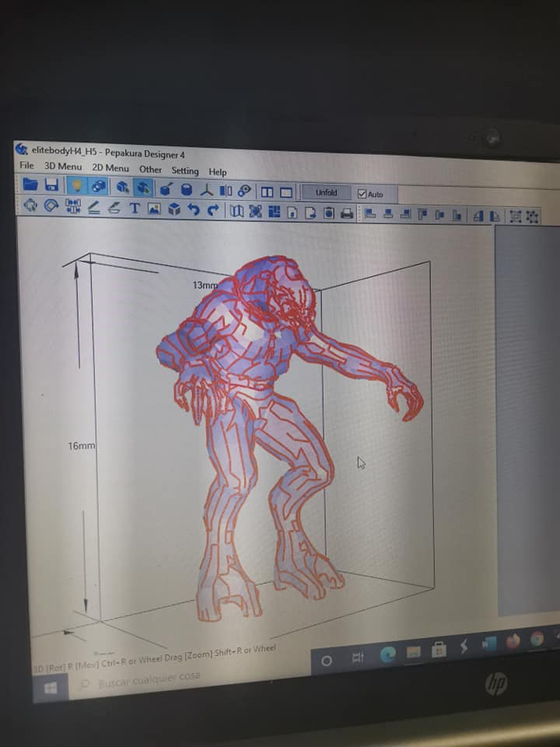The height and width of the screenshot is (747, 560).
Task: Print using the printer icon
Action: 347,214
